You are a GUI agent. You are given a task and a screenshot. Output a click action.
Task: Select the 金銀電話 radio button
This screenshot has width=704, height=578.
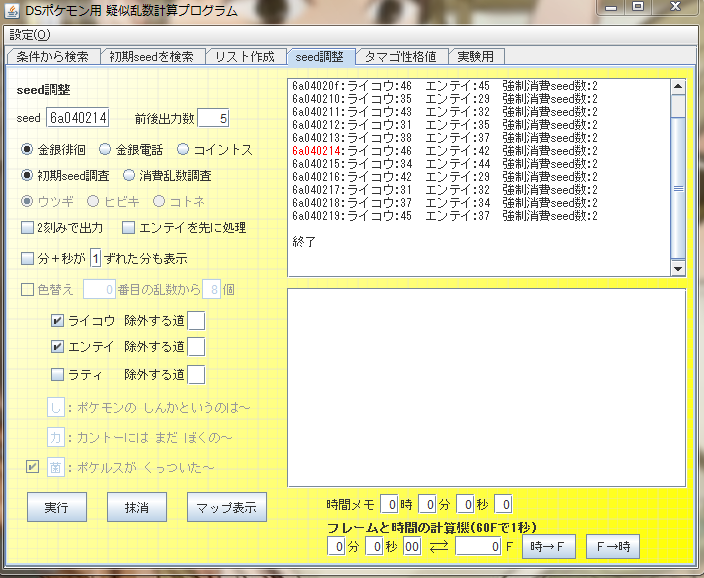point(105,149)
